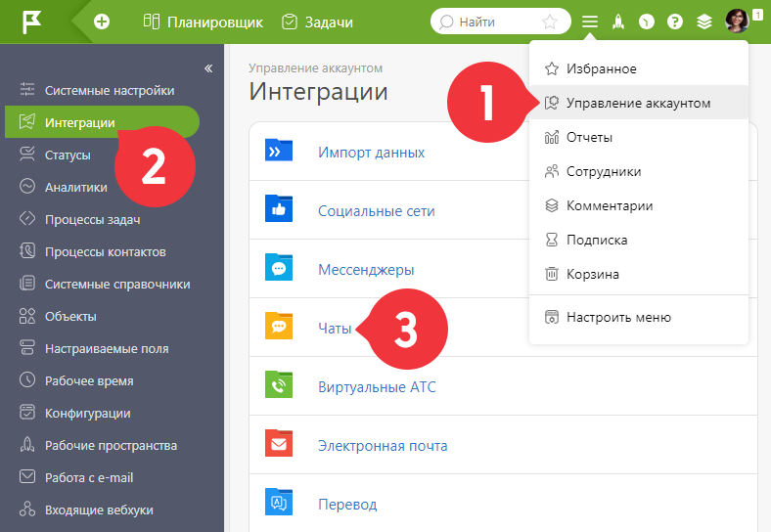Open Перевод link
This screenshot has width=771, height=532.
pos(347,505)
